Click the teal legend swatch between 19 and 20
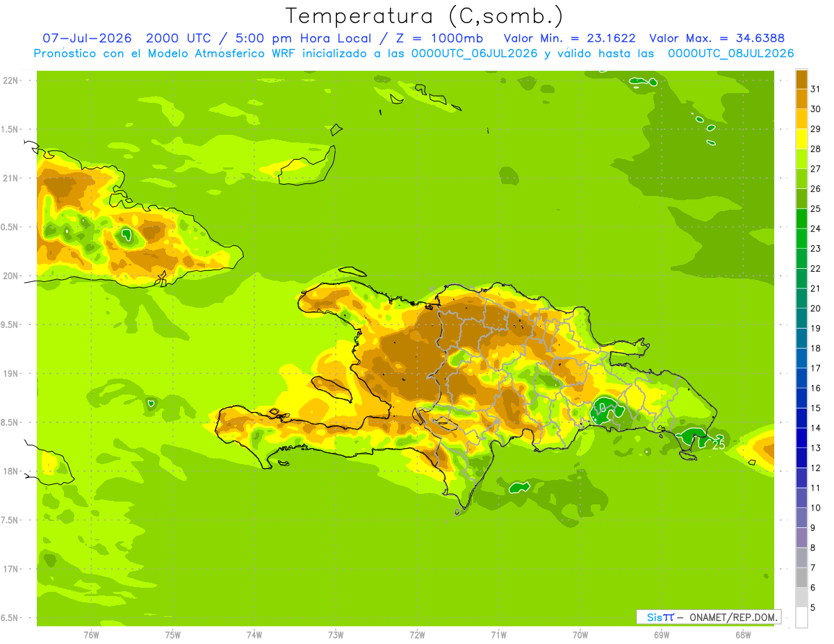The width and height of the screenshot is (834, 644). coord(801,318)
